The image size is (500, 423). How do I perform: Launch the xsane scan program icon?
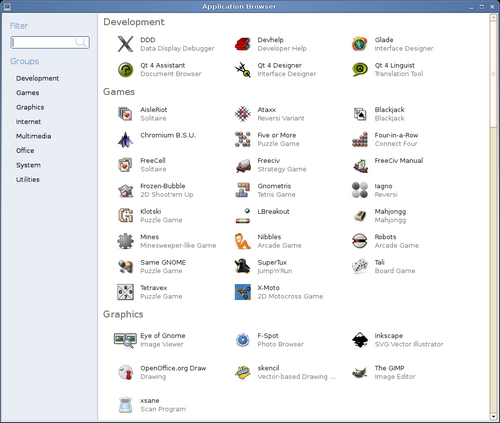125,405
